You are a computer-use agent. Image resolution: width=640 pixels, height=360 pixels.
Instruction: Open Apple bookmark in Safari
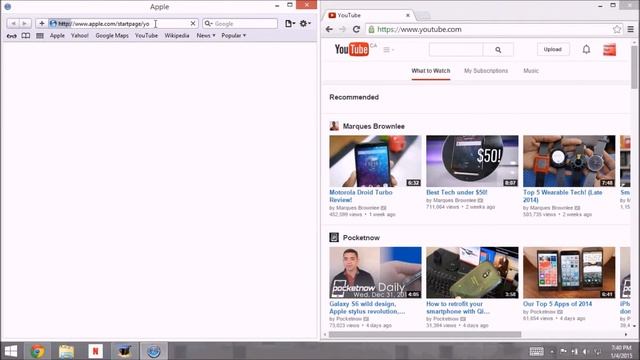coord(57,36)
